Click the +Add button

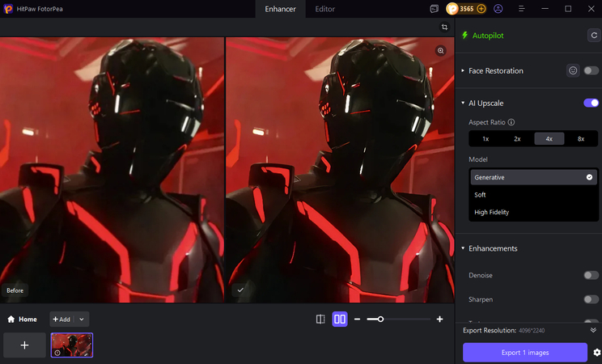pos(61,319)
